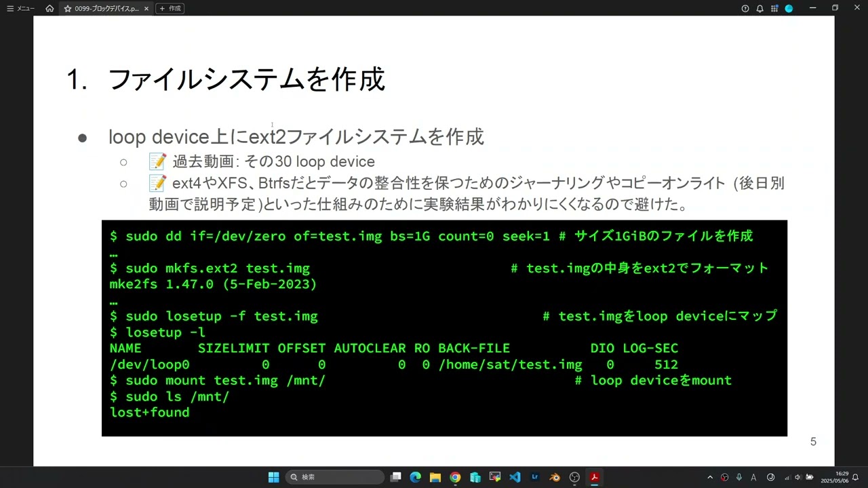
Task: Open OBS Studio from the taskbar
Action: coord(574,477)
